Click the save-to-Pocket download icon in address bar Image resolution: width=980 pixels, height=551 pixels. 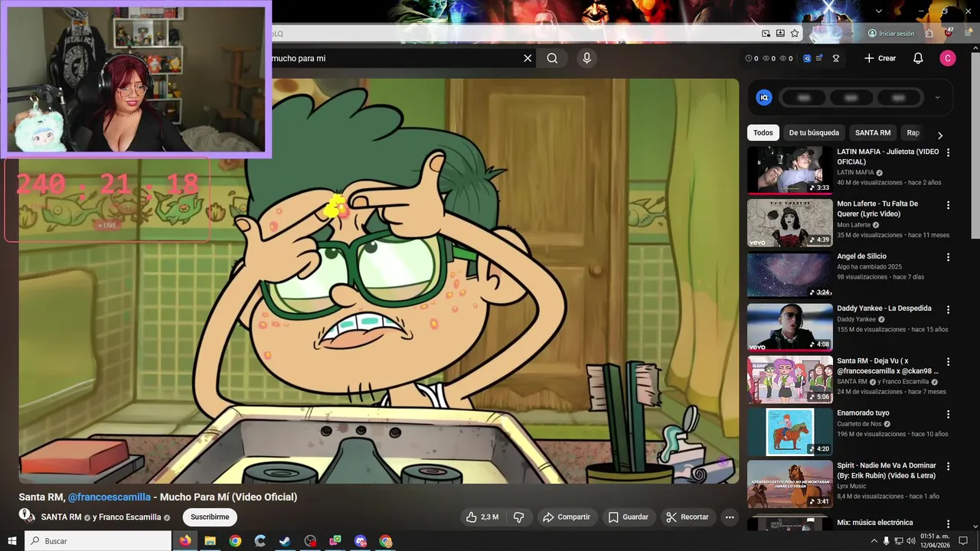(x=780, y=34)
